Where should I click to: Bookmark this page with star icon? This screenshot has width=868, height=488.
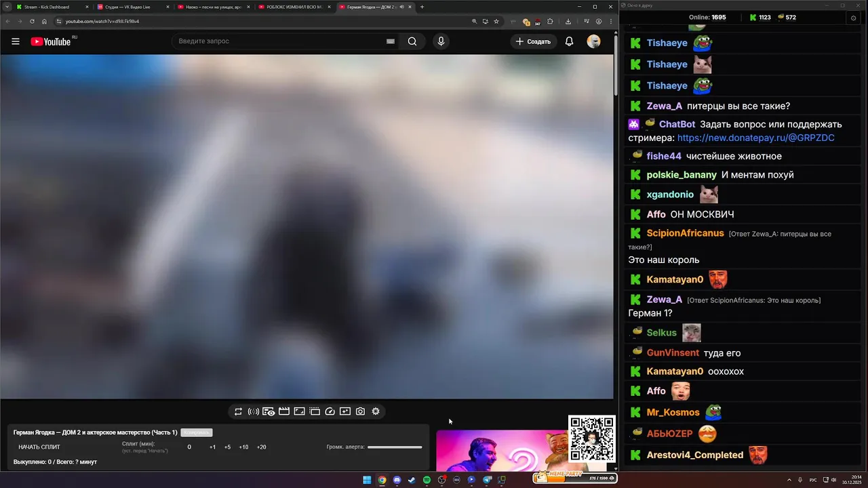[x=496, y=21]
